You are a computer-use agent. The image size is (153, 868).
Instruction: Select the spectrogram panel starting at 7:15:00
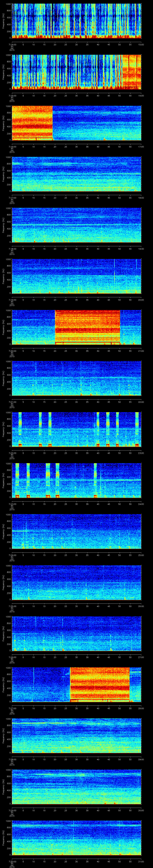pyautogui.click(x=77, y=72)
